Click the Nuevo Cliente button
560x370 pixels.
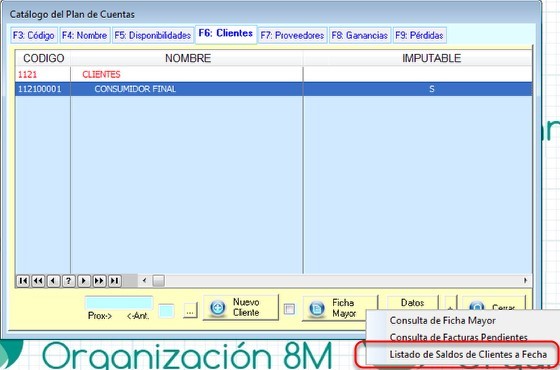241,307
